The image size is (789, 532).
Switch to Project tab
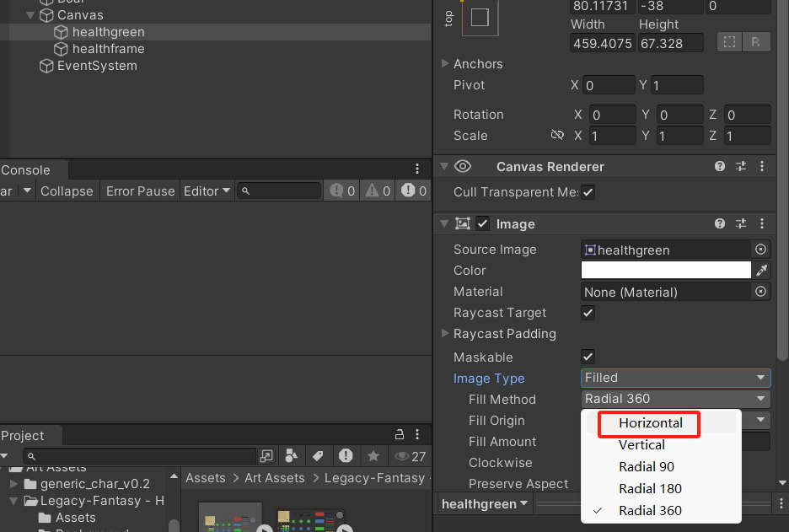(23, 435)
